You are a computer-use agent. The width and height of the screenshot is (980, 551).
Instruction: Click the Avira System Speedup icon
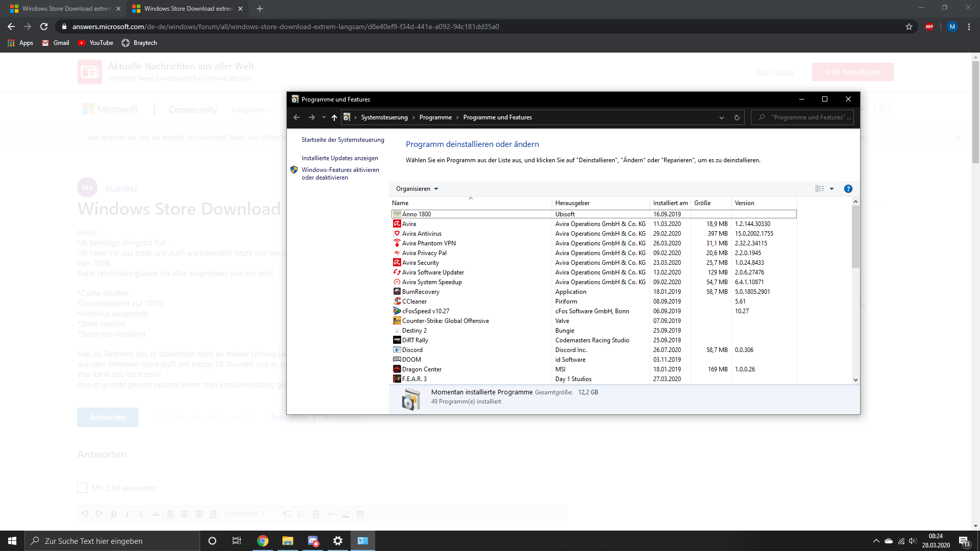(397, 282)
